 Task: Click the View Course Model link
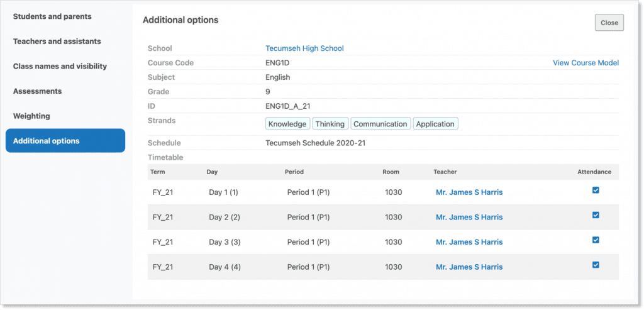[586, 63]
